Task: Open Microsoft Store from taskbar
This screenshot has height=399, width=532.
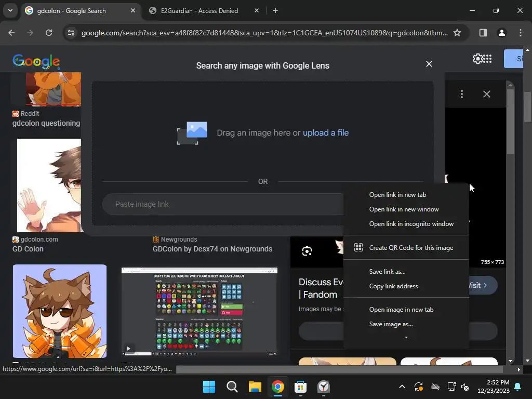Action: [301, 387]
